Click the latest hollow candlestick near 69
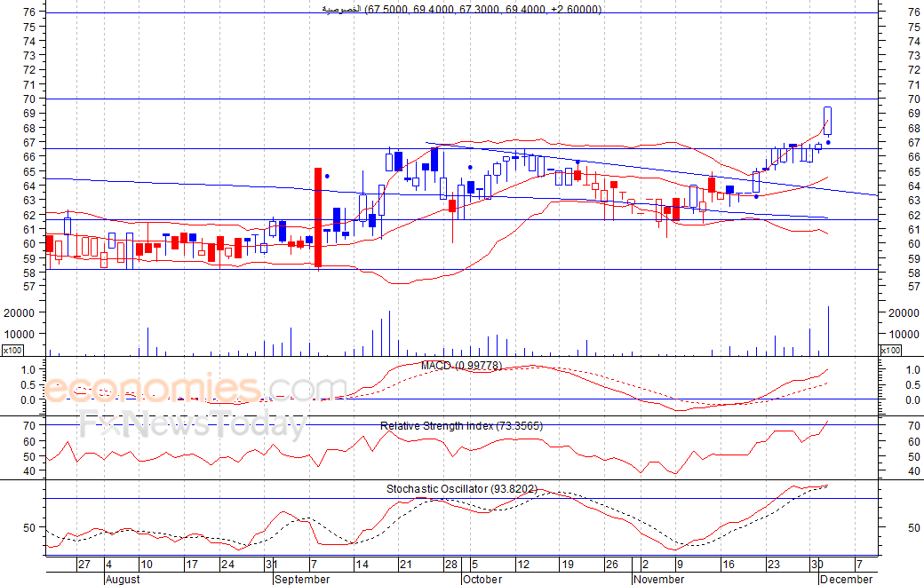924x585 pixels. [x=827, y=121]
